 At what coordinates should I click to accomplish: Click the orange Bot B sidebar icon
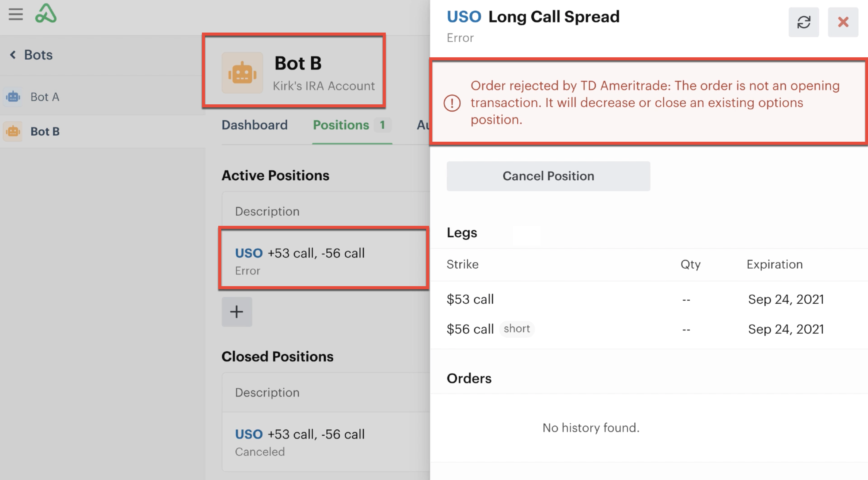click(x=13, y=131)
